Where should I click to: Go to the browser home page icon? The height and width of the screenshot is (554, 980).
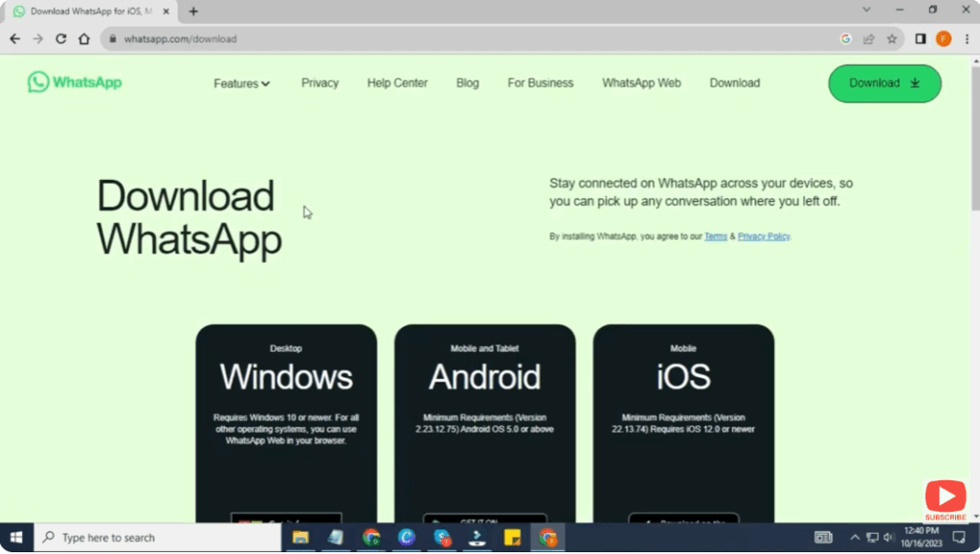[84, 39]
